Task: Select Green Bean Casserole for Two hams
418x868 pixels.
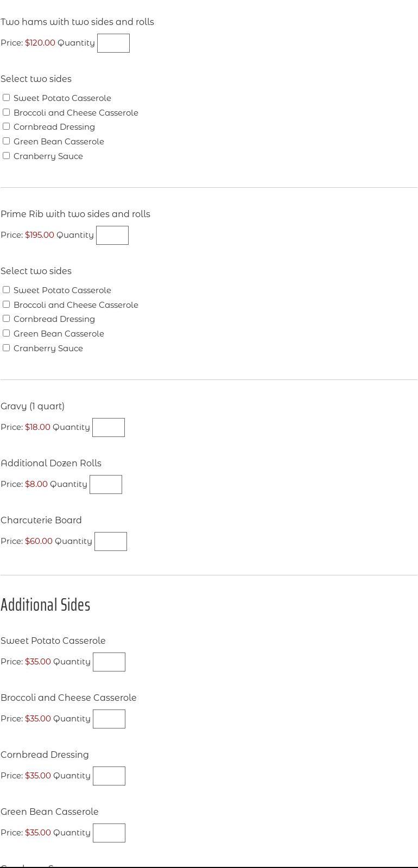Action: point(7,141)
